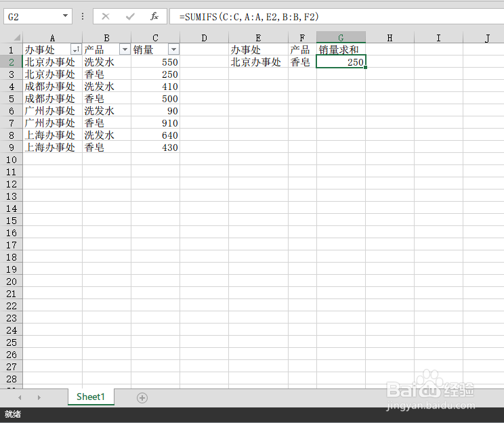Select 广州办事处 cell in row 7
Image resolution: width=504 pixels, height=423 pixels.
tap(52, 123)
